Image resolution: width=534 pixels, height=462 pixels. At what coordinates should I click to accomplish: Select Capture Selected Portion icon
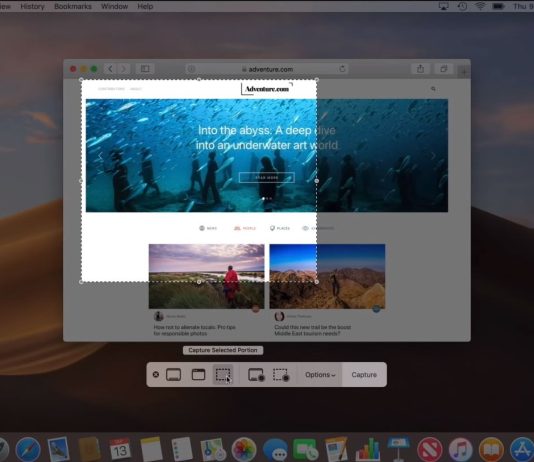click(x=223, y=375)
